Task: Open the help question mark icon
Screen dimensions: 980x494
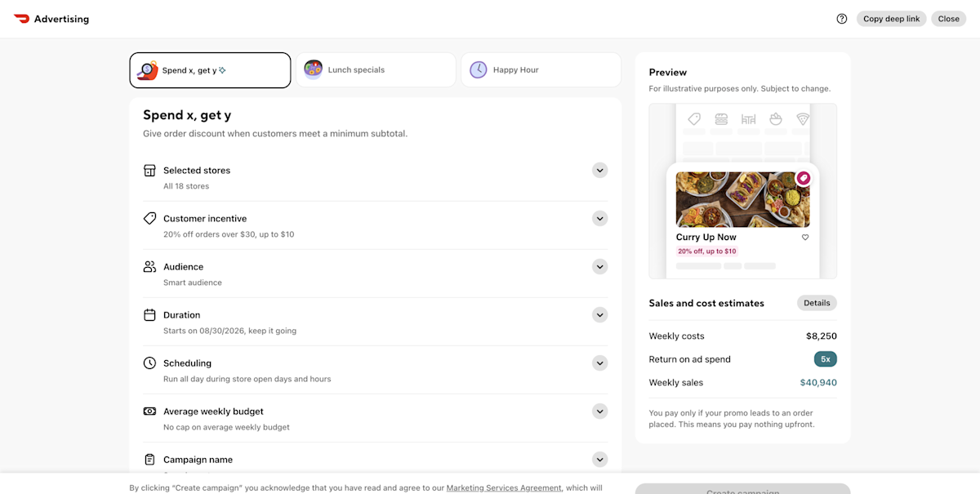Action: pos(842,19)
